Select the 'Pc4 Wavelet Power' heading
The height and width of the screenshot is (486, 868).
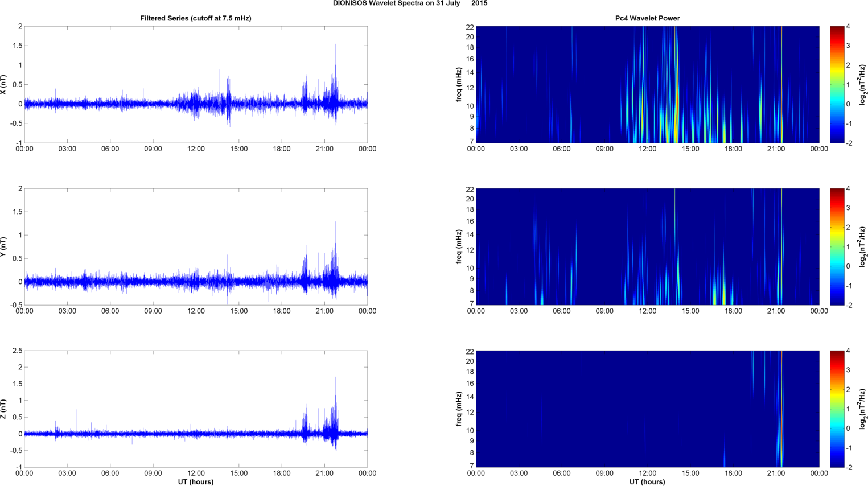[x=647, y=18]
